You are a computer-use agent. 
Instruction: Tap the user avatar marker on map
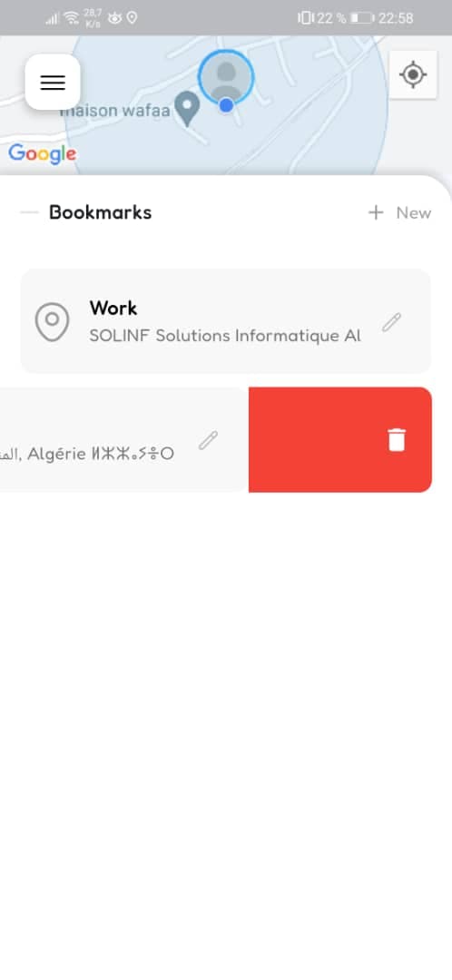[226, 76]
